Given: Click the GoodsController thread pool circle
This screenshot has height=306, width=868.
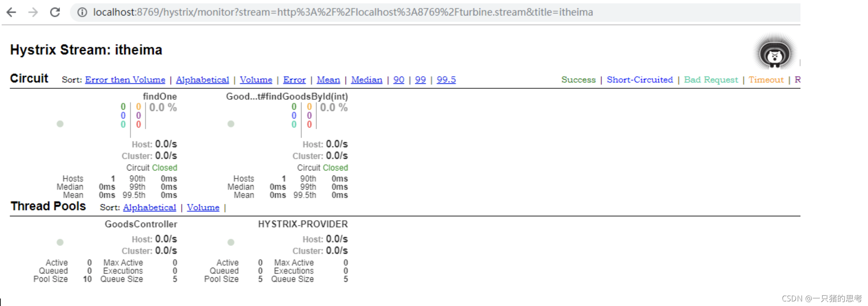Looking at the screenshot, I should pyautogui.click(x=60, y=242).
